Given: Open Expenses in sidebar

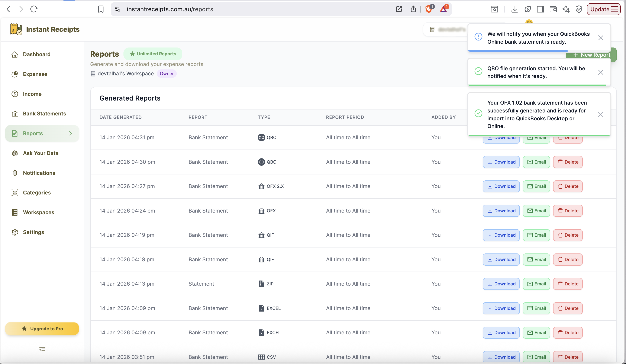Looking at the screenshot, I should 42,74.
